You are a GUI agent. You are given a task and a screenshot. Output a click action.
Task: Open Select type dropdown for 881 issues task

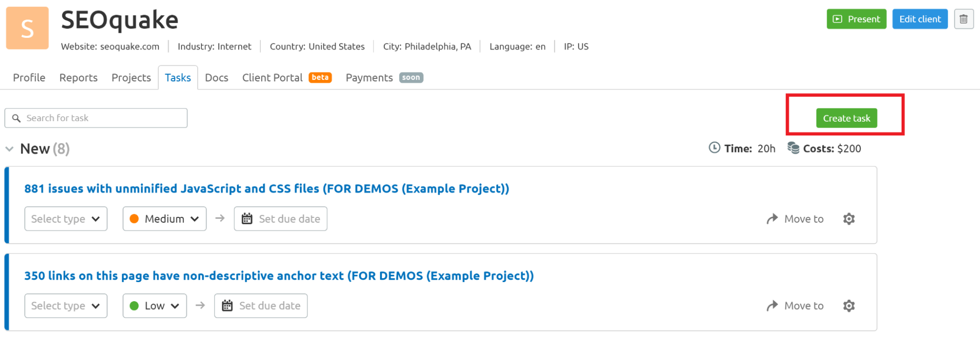tap(66, 219)
